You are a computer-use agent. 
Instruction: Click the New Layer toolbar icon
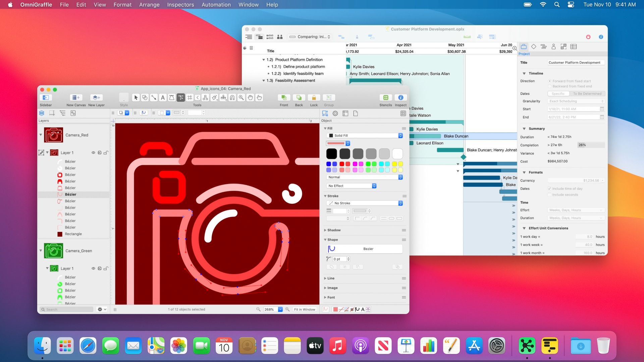pyautogui.click(x=96, y=98)
